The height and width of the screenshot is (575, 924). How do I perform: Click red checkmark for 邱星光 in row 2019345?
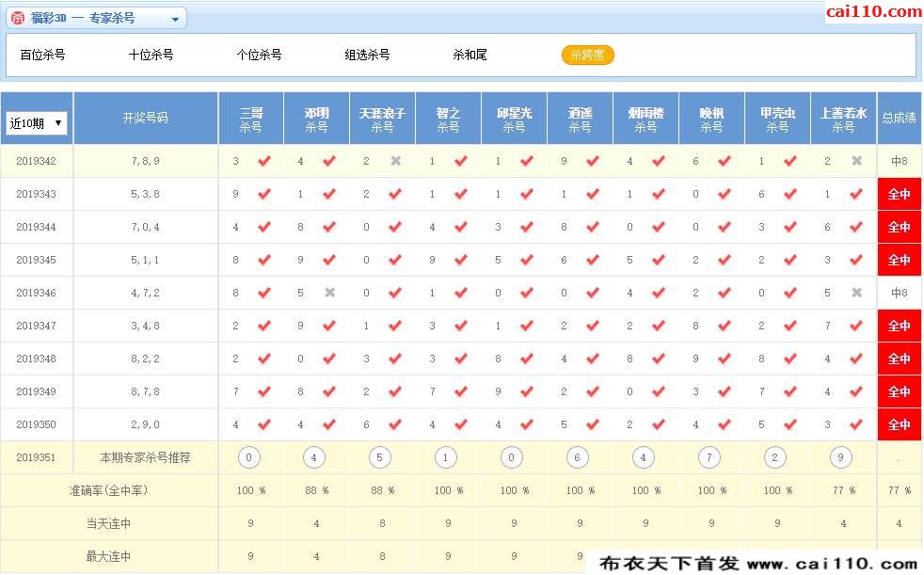[x=527, y=260]
